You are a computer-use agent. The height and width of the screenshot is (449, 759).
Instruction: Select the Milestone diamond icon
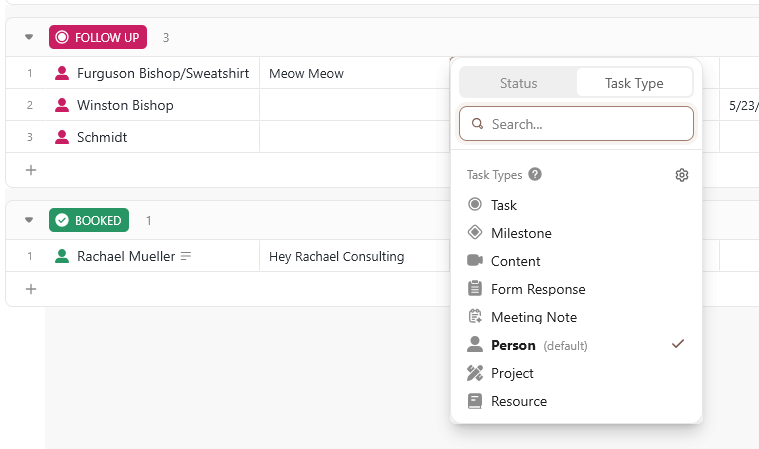[475, 233]
